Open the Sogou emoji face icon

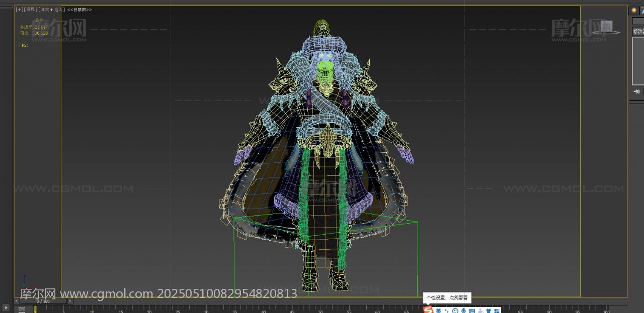coord(455,310)
